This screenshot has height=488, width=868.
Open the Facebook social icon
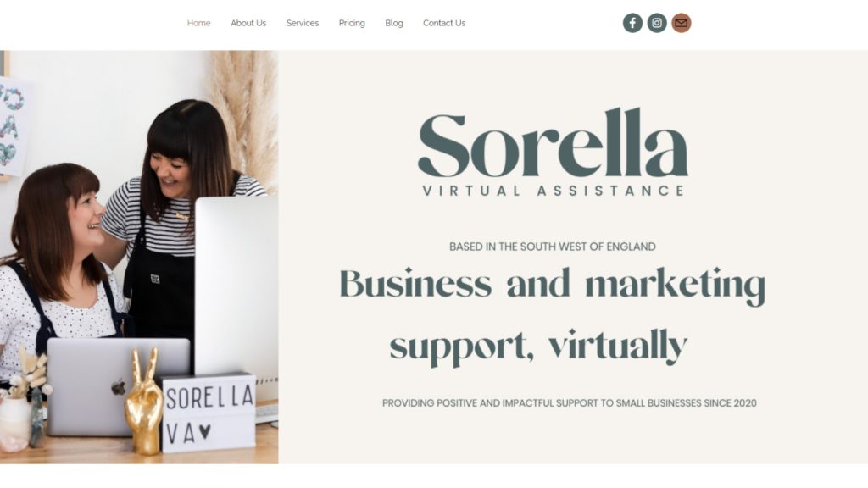[x=632, y=23]
